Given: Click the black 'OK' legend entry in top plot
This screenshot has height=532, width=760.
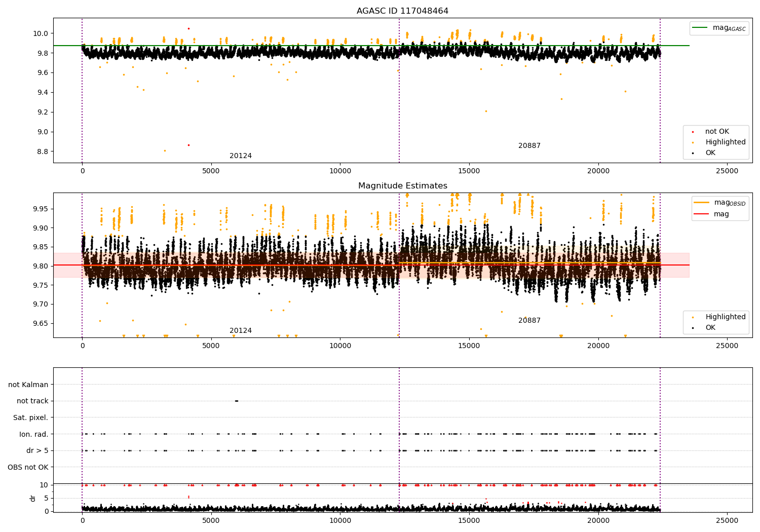Looking at the screenshot, I should pos(710,153).
